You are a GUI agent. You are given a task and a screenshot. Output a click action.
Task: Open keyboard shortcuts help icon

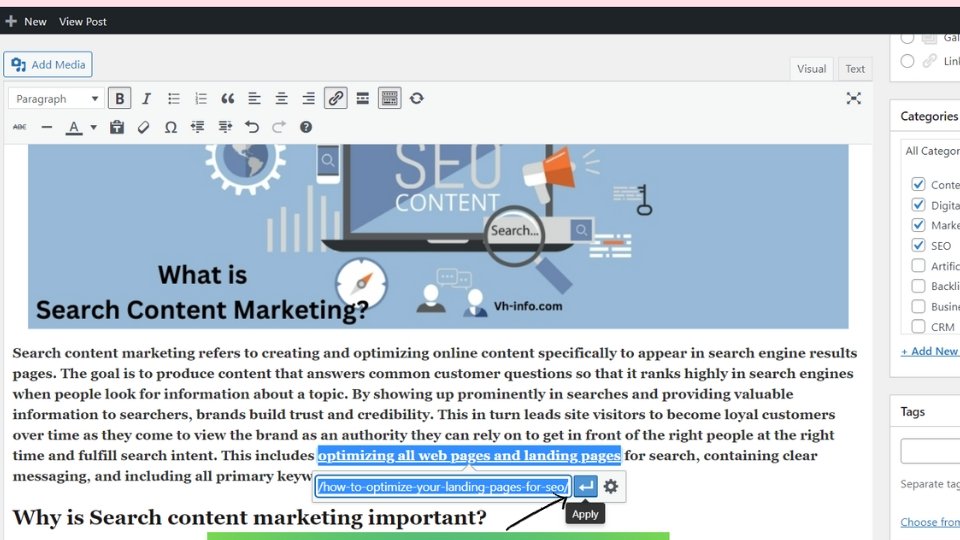(306, 127)
